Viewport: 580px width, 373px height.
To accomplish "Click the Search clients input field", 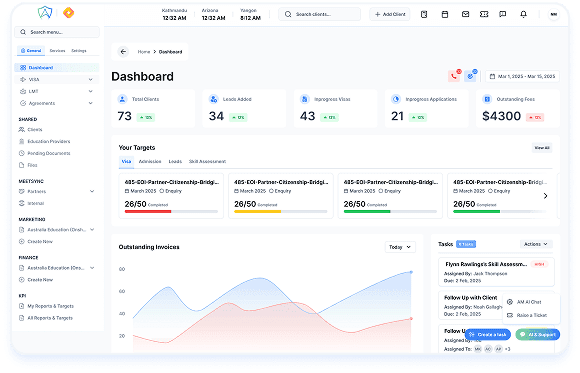I will point(320,14).
